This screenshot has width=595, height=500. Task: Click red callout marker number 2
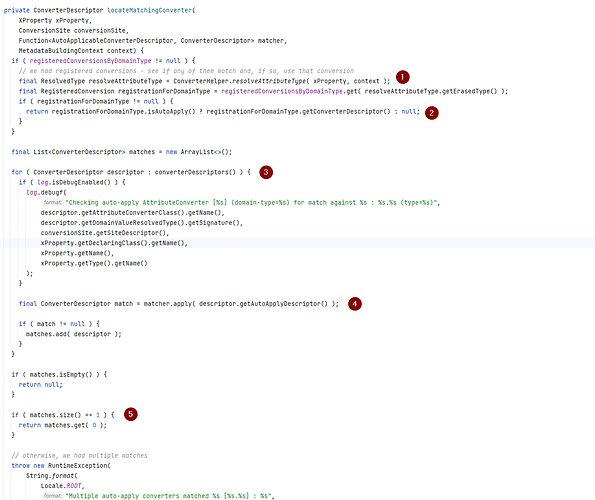431,113
